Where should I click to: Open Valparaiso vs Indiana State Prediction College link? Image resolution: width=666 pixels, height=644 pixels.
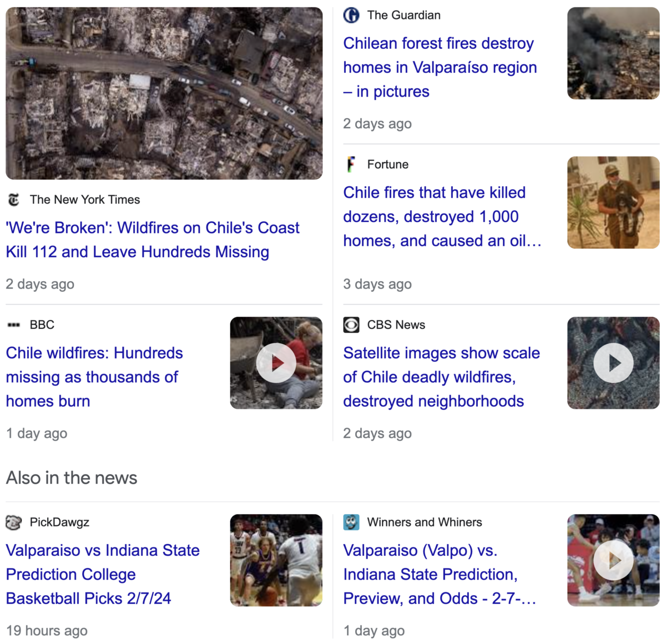103,574
